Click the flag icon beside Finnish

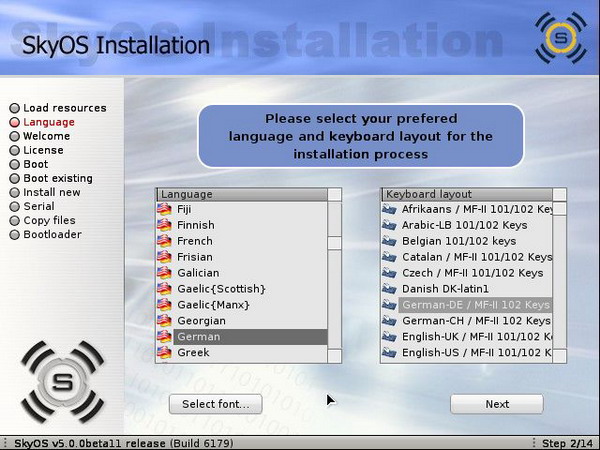[x=164, y=225]
